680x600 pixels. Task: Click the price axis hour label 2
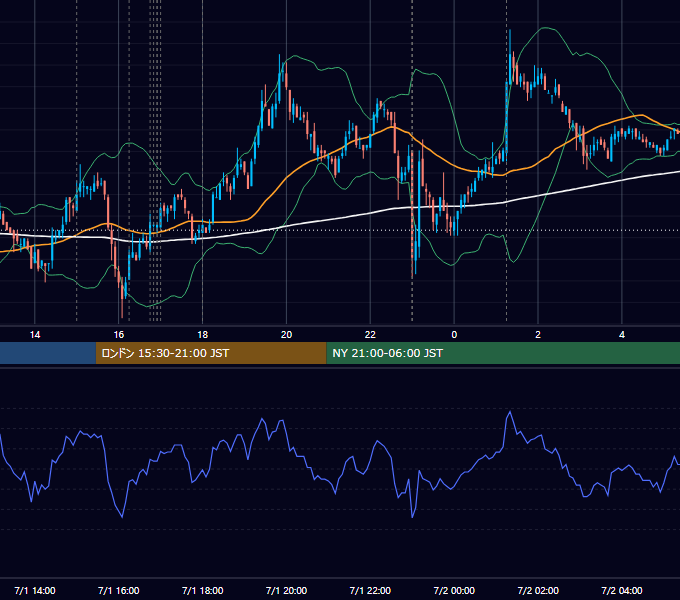coord(538,335)
